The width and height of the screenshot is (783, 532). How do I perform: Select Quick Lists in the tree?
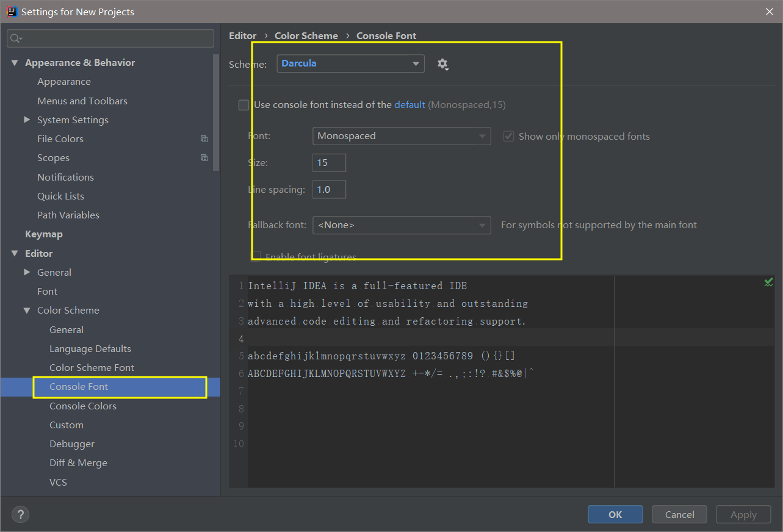click(x=60, y=196)
